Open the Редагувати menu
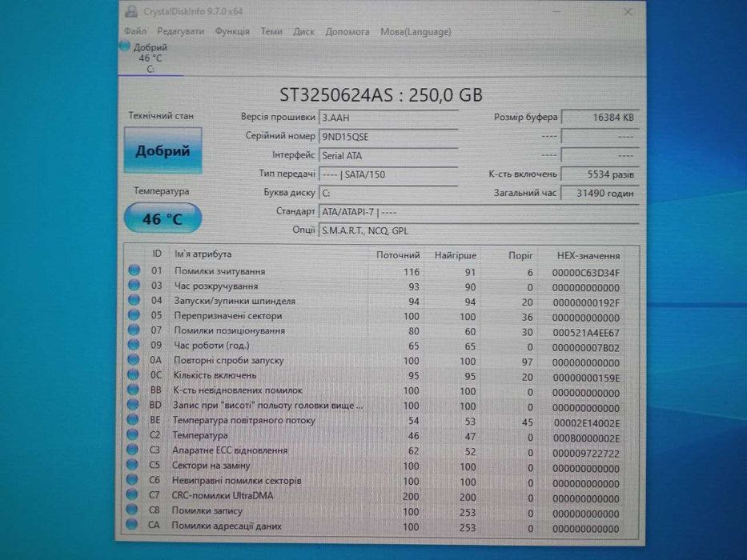 tap(181, 31)
